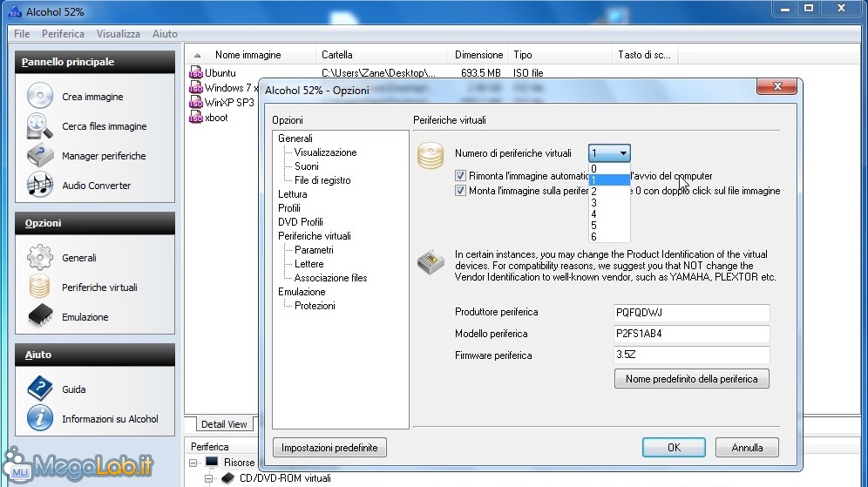Click the Produttore periferica input field
The height and width of the screenshot is (487, 868).
pos(691,313)
